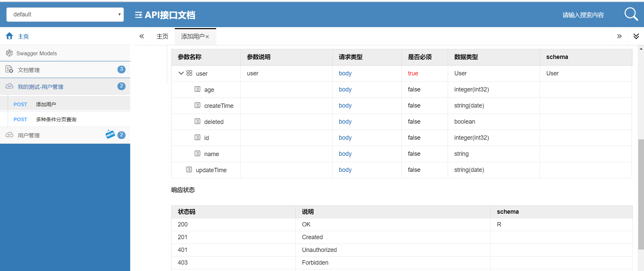
Task: Click string data type in name row
Action: click(x=461, y=154)
